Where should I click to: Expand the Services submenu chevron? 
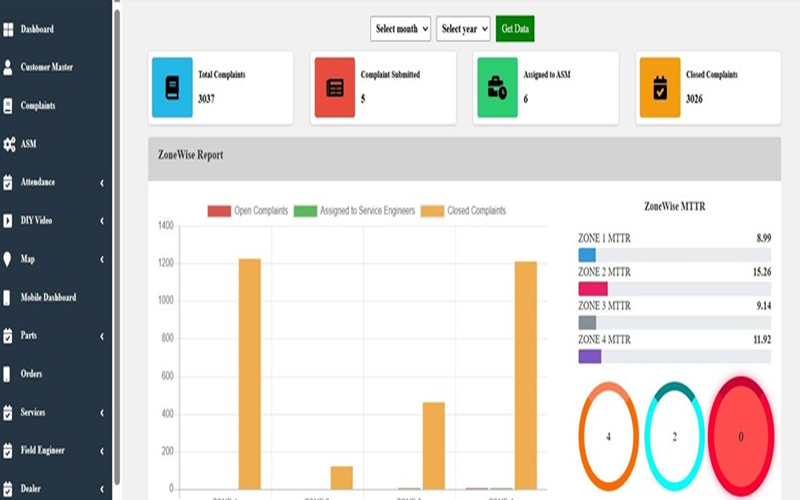click(x=102, y=413)
